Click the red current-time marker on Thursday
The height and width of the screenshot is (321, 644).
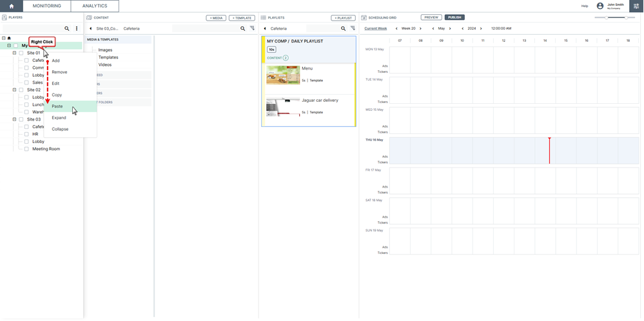click(x=549, y=151)
